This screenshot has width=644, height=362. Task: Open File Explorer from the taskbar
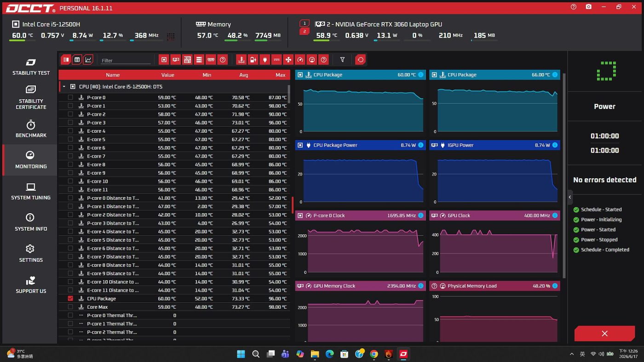coord(315,354)
